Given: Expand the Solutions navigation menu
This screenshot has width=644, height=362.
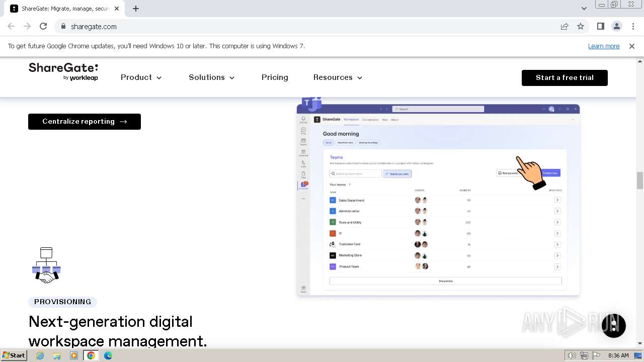Looking at the screenshot, I should [212, 77].
